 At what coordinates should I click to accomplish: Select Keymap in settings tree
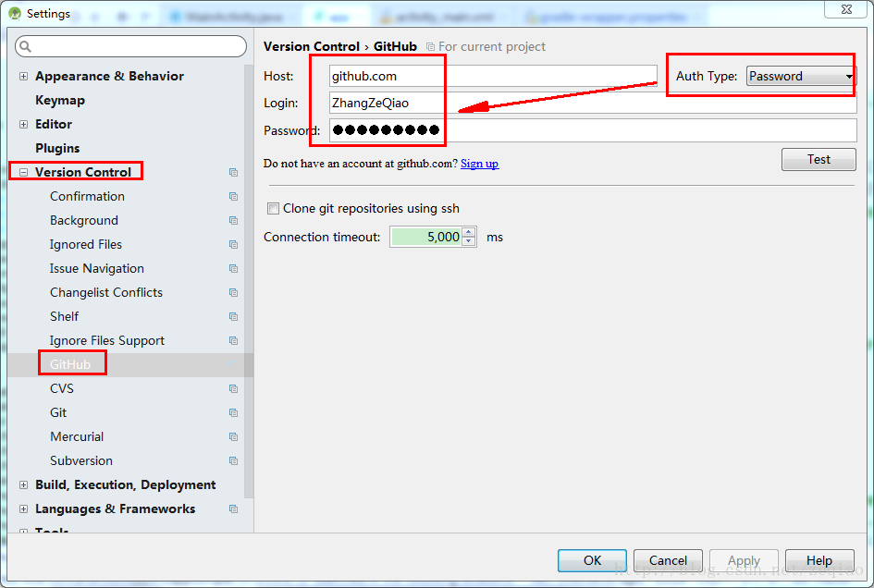(59, 101)
